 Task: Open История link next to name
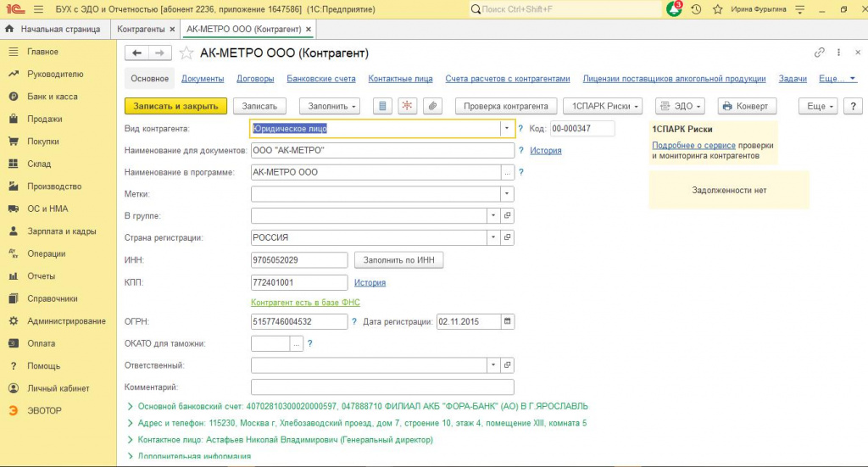(546, 151)
